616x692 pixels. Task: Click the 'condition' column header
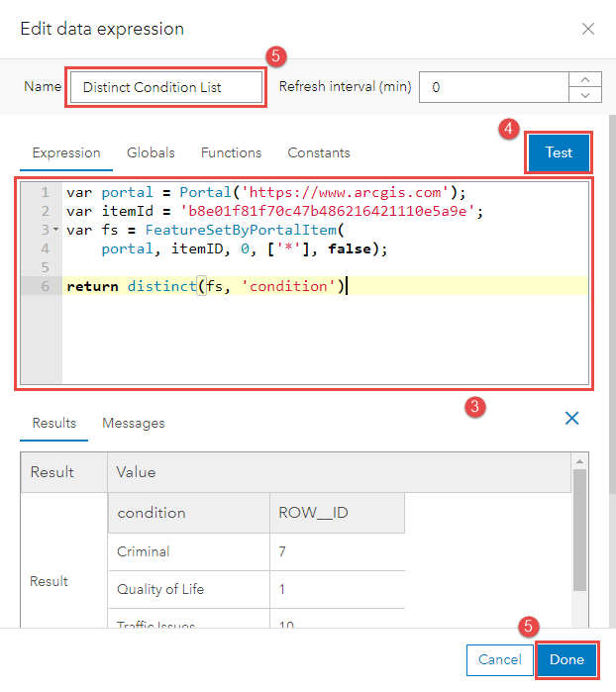click(189, 513)
